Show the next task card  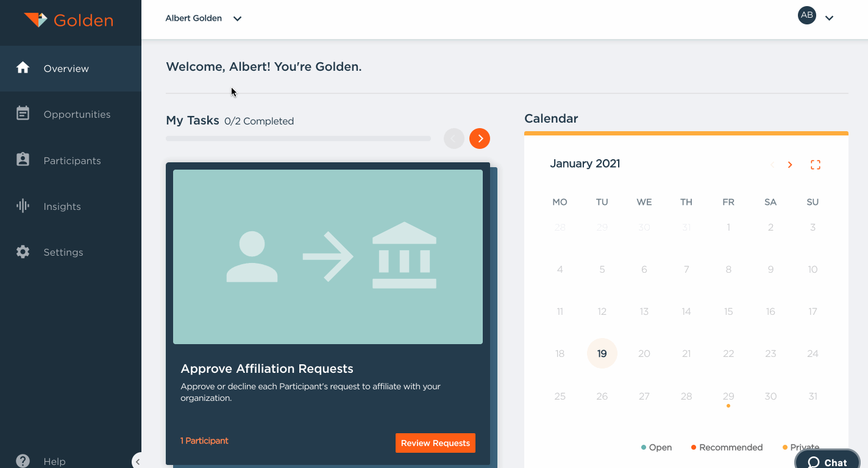(x=480, y=139)
